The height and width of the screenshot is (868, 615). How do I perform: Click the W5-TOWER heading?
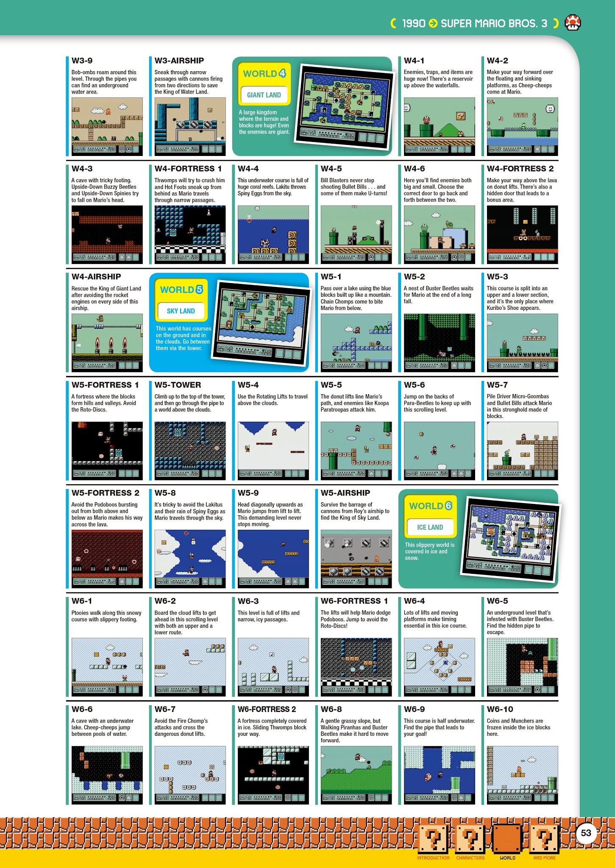coord(178,385)
